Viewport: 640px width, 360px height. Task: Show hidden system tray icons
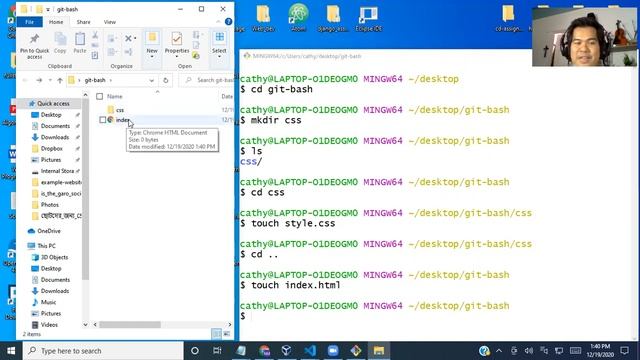(x=499, y=351)
